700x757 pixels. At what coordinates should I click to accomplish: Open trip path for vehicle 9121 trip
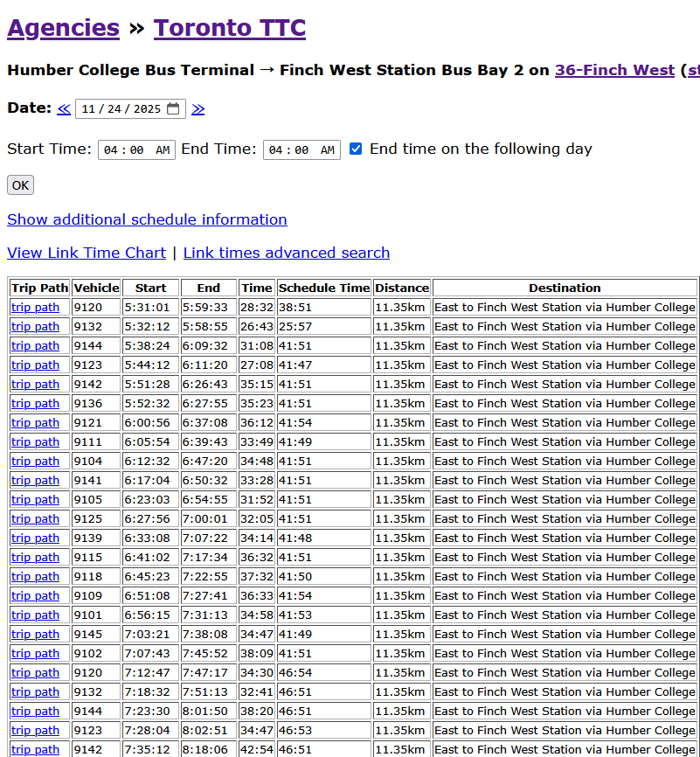point(35,423)
